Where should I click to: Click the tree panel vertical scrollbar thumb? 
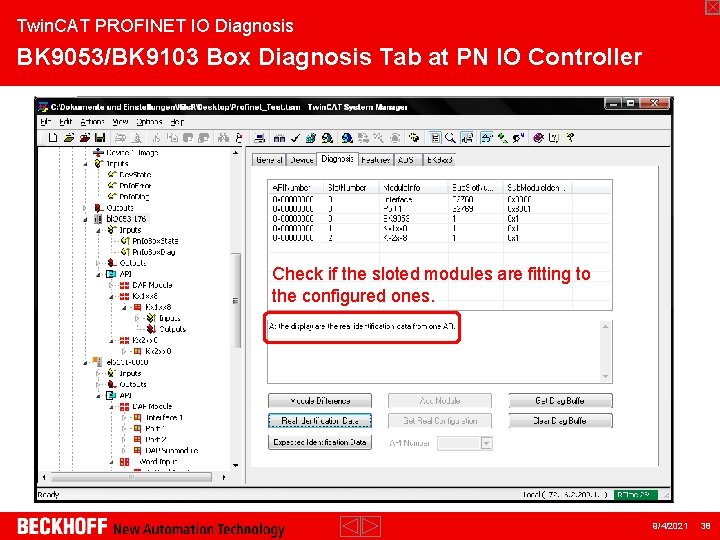(x=236, y=301)
